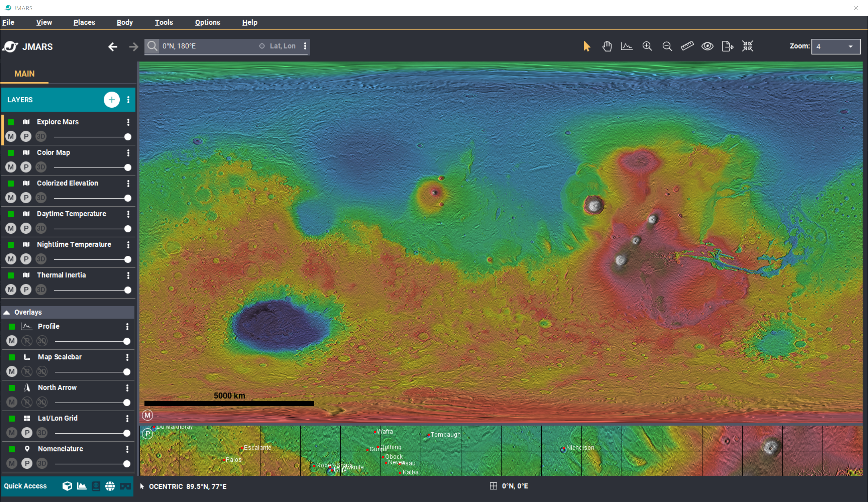This screenshot has width=868, height=502.
Task: Click the investigate eye tool
Action: pyautogui.click(x=708, y=46)
